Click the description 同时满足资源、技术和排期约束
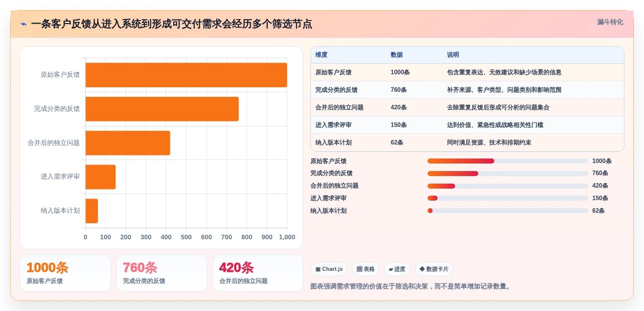This screenshot has height=311, width=644. (489, 142)
